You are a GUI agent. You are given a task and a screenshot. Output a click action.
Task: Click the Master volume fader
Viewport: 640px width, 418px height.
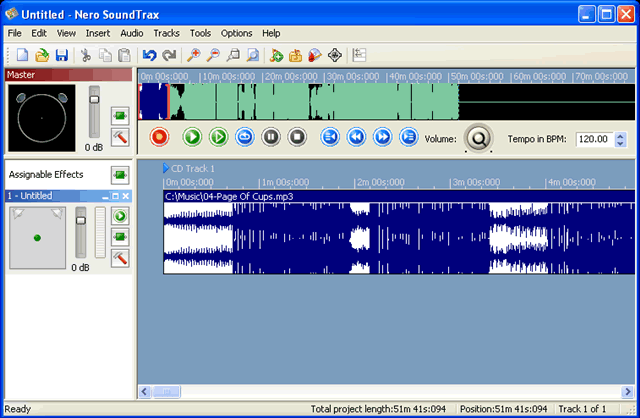coord(94,99)
